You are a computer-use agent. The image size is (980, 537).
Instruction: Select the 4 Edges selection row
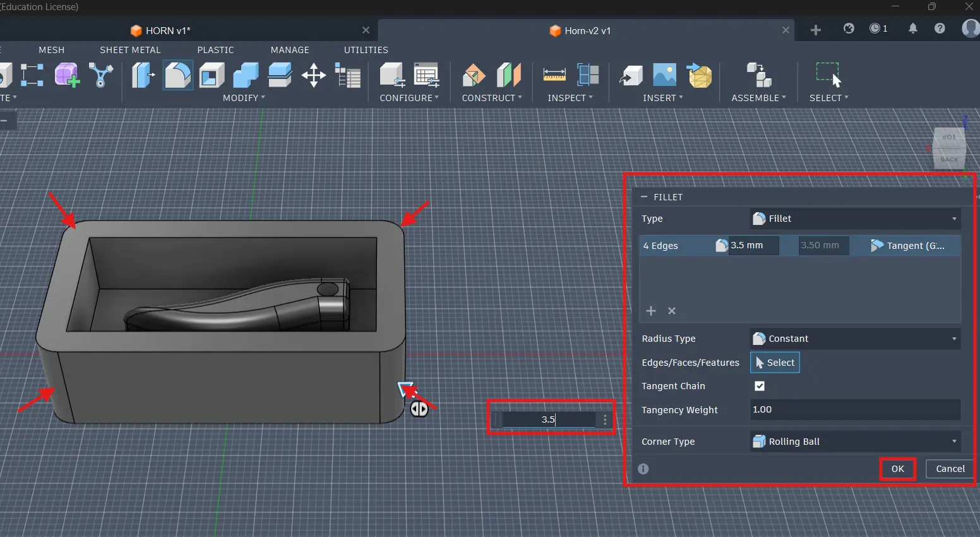pos(800,246)
